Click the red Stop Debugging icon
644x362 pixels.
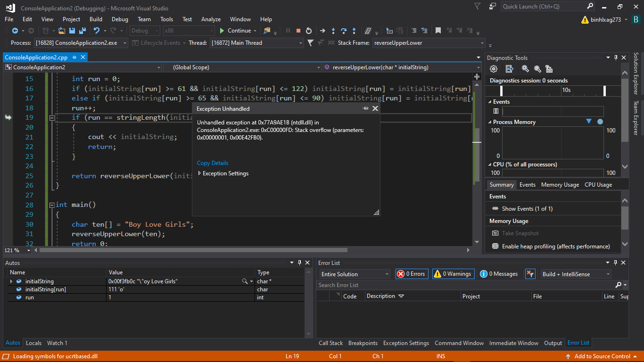tap(298, 31)
